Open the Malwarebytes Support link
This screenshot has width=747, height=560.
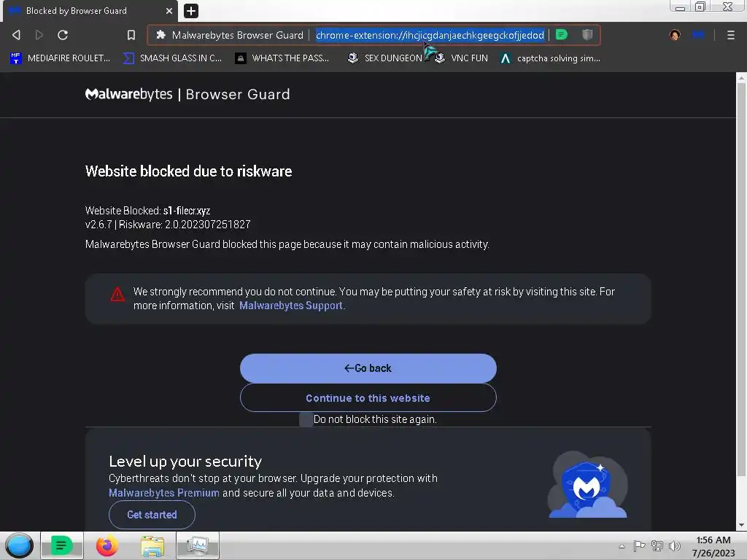tap(291, 306)
